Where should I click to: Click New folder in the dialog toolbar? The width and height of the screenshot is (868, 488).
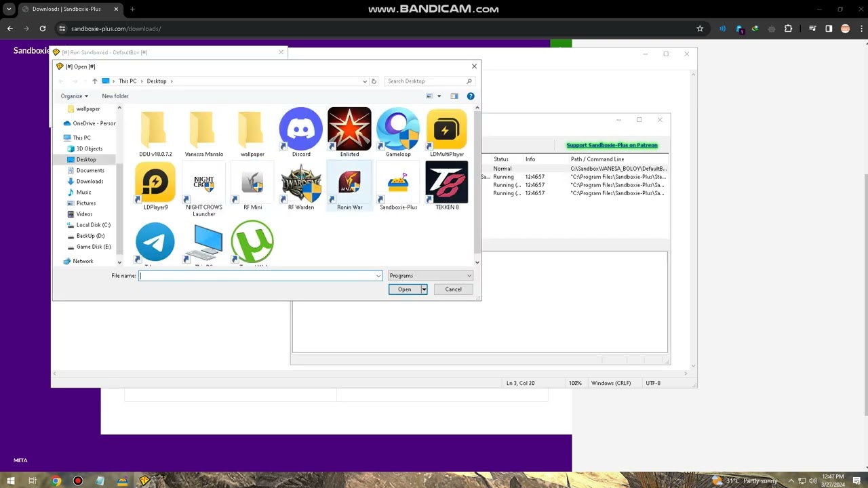115,96
